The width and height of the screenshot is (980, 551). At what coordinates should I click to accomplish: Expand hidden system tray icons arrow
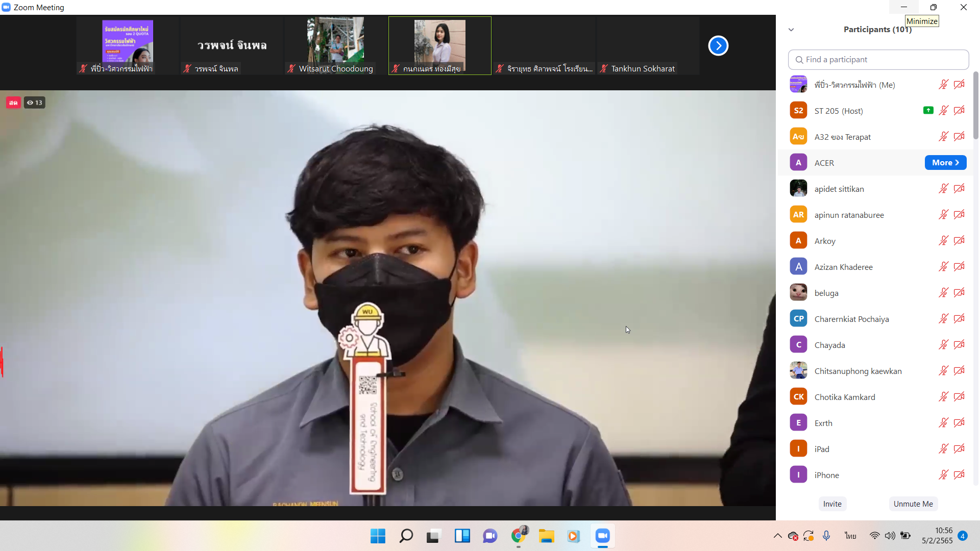pos(777,536)
